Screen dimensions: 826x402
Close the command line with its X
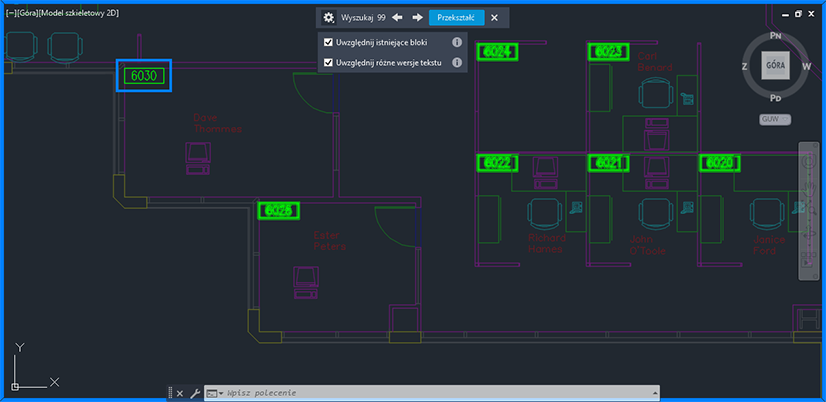tap(180, 393)
